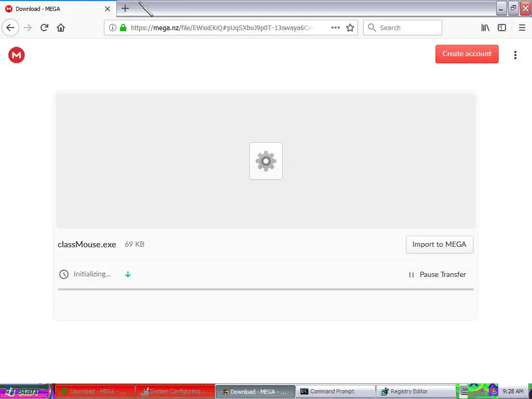The image size is (532, 399).
Task: Close the Download - MEGA tab
Action: pyautogui.click(x=108, y=9)
